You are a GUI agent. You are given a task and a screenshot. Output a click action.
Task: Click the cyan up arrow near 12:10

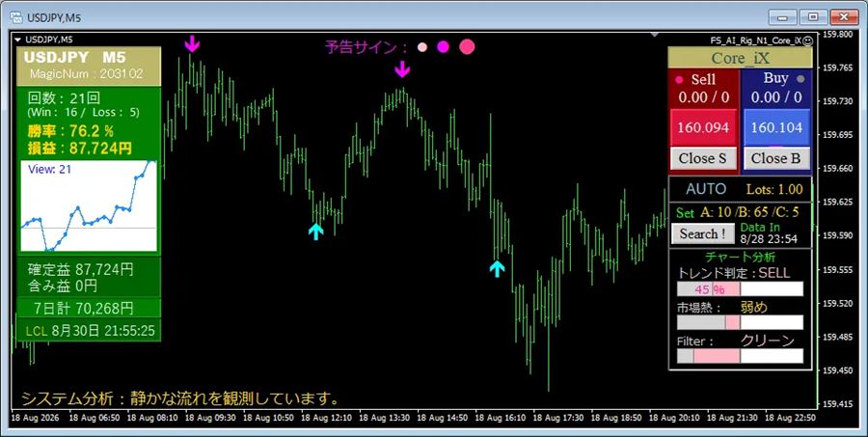315,232
